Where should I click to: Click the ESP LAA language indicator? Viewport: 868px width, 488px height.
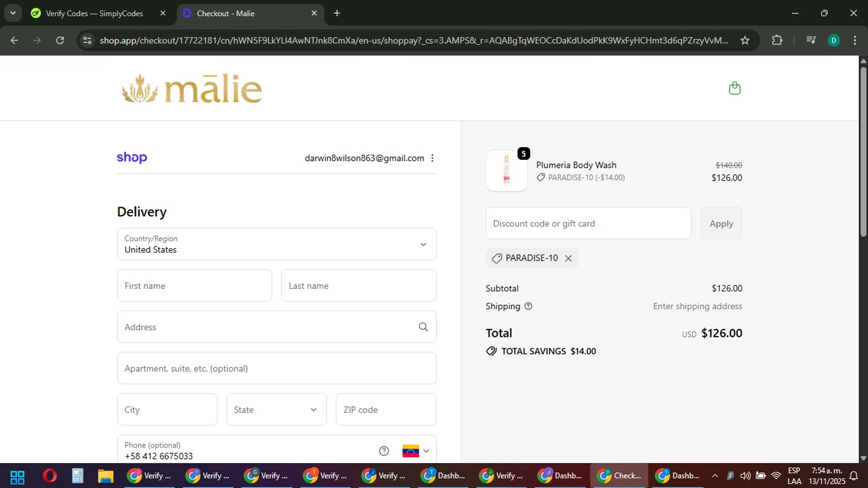794,476
